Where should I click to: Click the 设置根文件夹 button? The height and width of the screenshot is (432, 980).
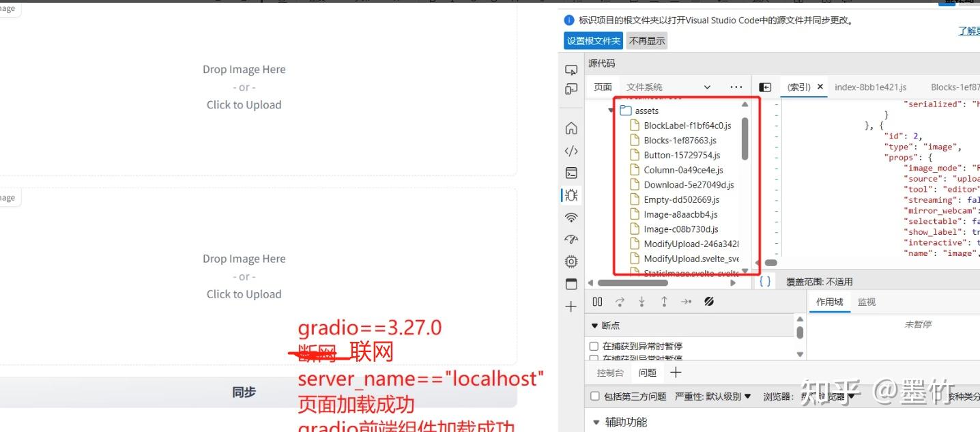point(593,40)
